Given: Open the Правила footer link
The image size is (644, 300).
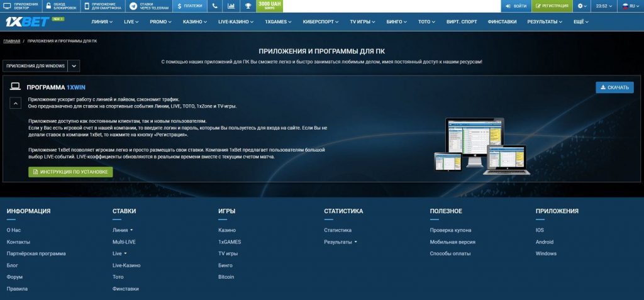Looking at the screenshot, I should click(17, 289).
